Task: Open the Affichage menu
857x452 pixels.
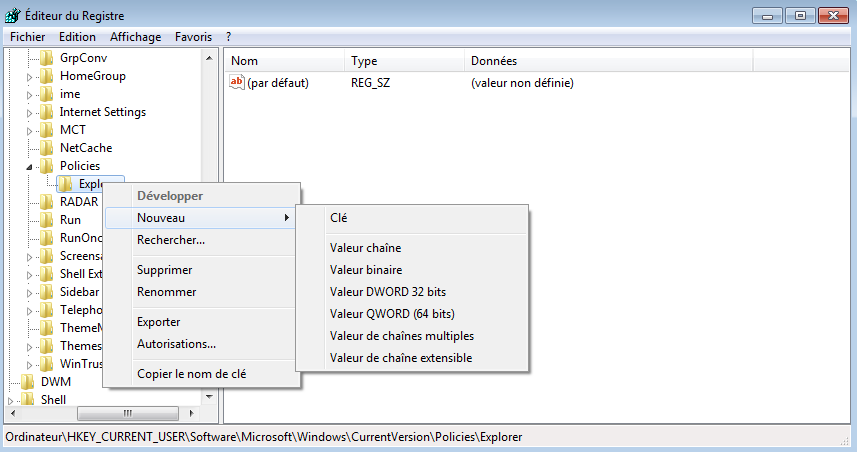Action: (x=135, y=37)
